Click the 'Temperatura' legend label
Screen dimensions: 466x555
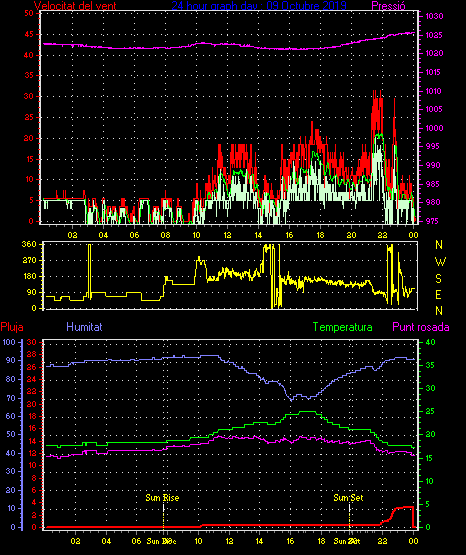342,327
